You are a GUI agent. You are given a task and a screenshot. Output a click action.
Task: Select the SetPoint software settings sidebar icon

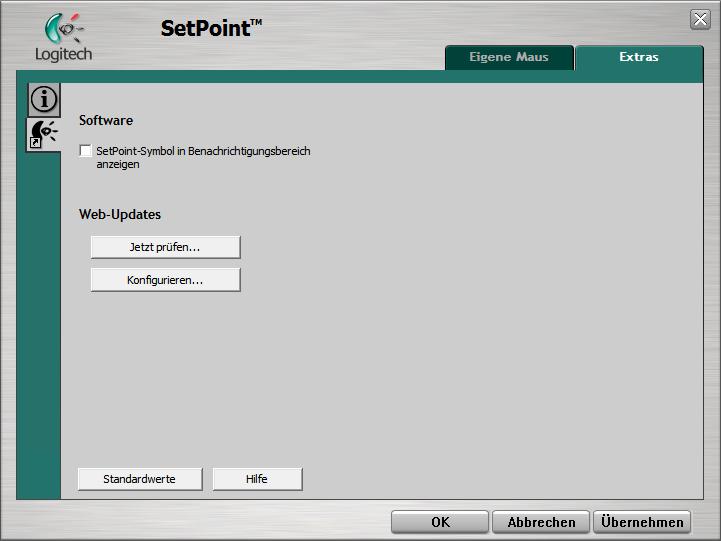[x=44, y=134]
